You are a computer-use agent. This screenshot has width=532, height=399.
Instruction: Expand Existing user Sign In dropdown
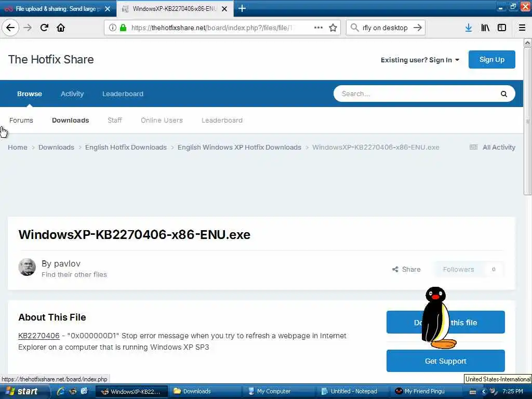420,60
